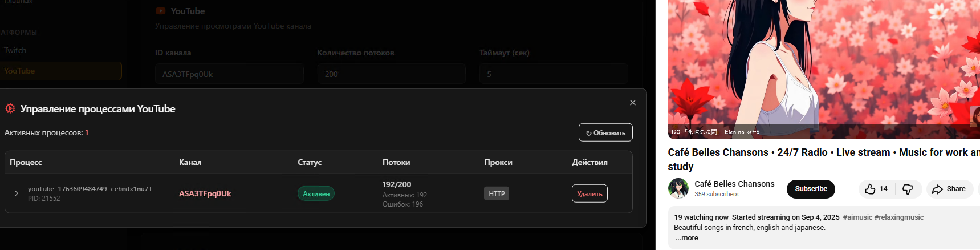Screen dimensions: 980x250
Task: Click the Ошибок: 196 text
Action: pyautogui.click(x=402, y=204)
